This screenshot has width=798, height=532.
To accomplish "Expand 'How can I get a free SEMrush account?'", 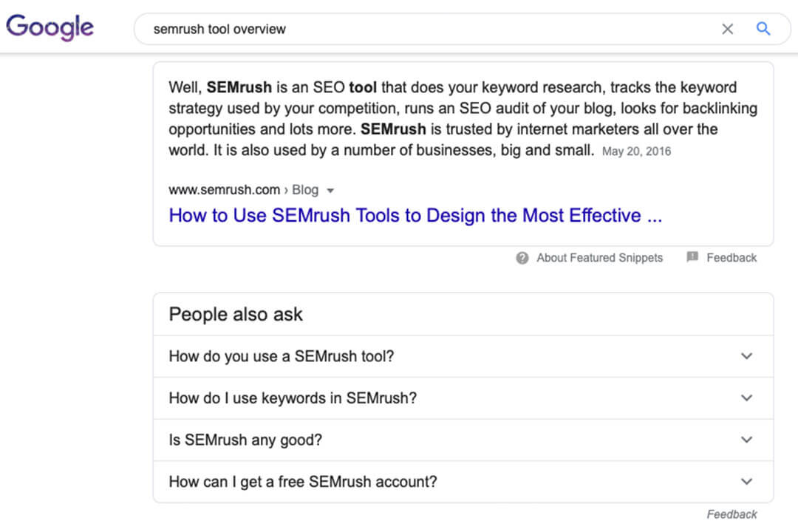I will [463, 482].
